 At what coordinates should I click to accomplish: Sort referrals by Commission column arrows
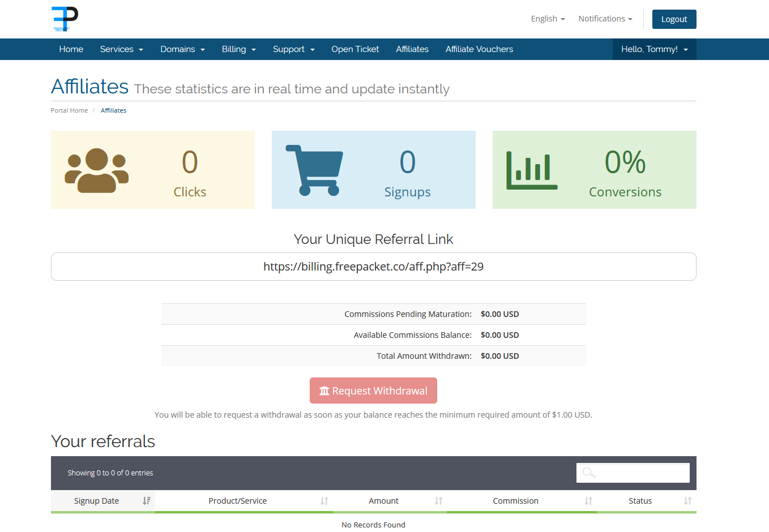pyautogui.click(x=588, y=501)
